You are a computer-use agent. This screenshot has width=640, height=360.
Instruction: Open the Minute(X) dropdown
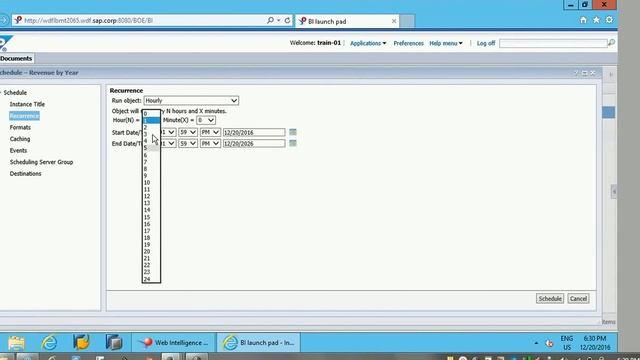click(x=206, y=120)
